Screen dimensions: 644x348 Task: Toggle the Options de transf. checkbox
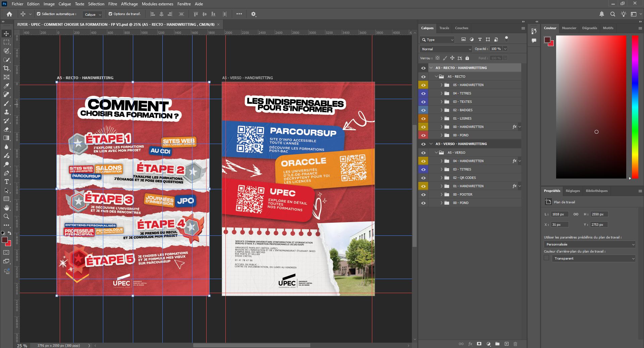click(110, 14)
